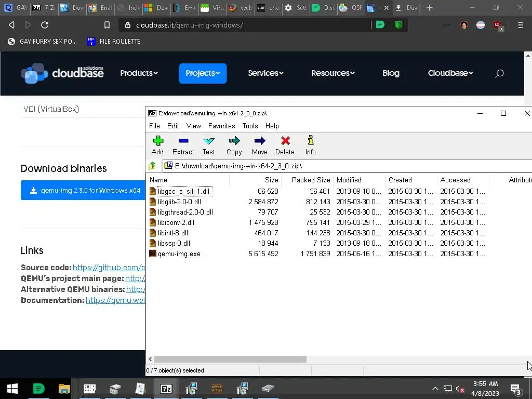Viewport: 532px width, 399px height.
Task: Expand the Cloudbase dropdown menu
Action: coord(450,73)
